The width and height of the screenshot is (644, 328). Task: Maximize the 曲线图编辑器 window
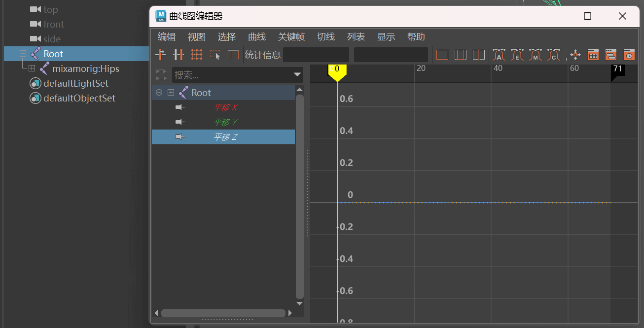[x=587, y=16]
